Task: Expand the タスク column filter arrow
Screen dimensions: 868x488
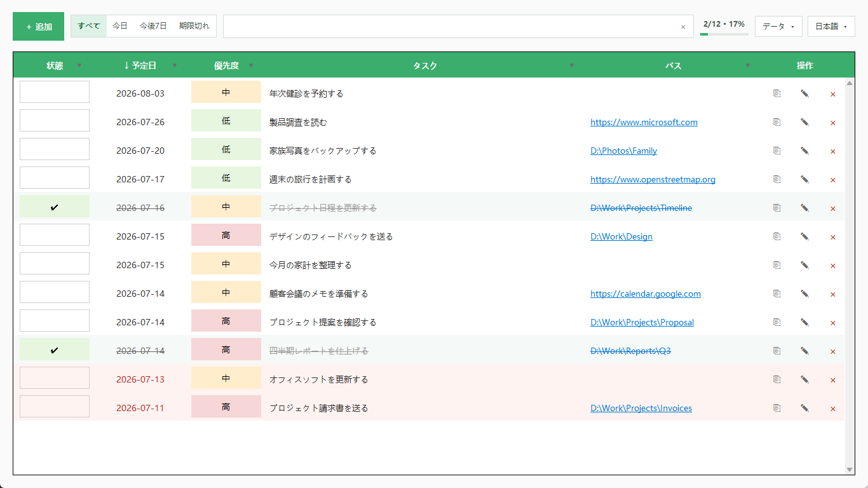Action: (x=571, y=65)
